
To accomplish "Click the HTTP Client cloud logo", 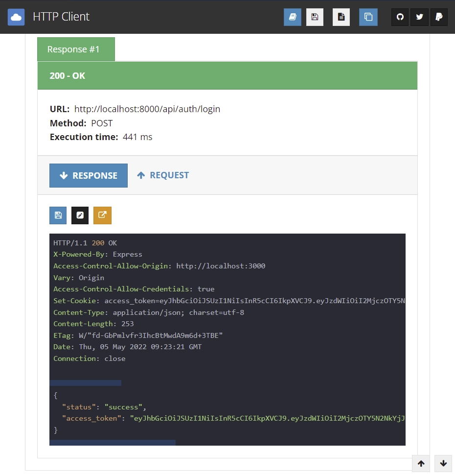I will [x=16, y=17].
